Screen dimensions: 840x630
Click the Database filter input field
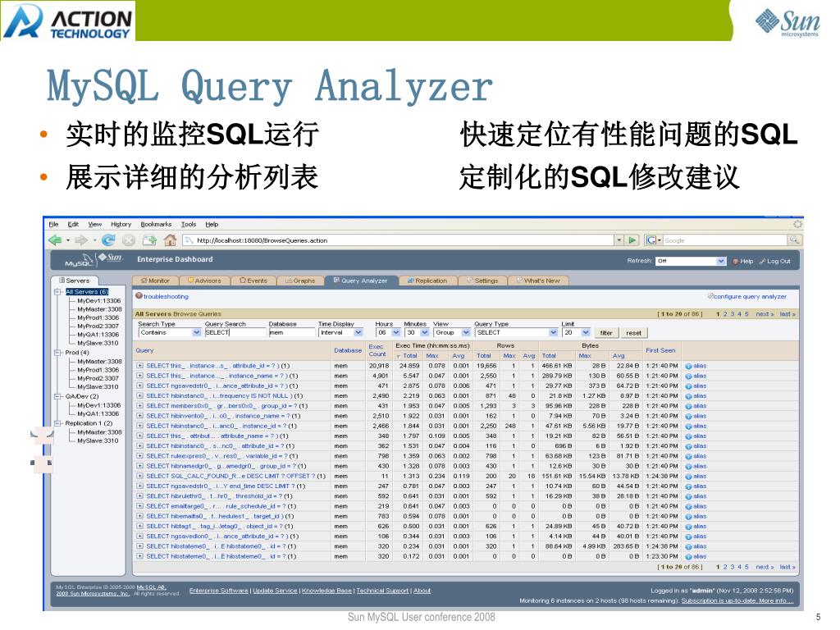point(291,333)
